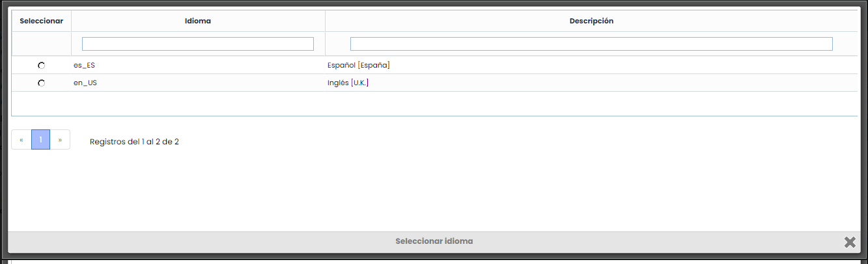This screenshot has height=264, width=868.
Task: Sort by the Idioma column header
Action: 197,21
